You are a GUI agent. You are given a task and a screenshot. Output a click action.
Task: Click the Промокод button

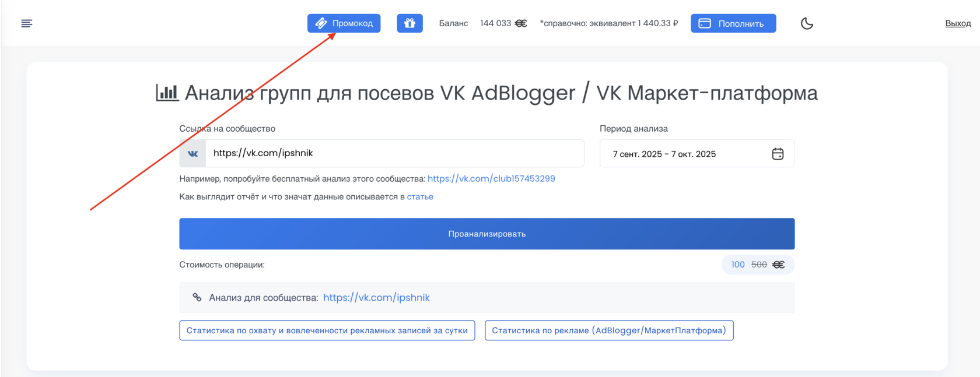(344, 23)
